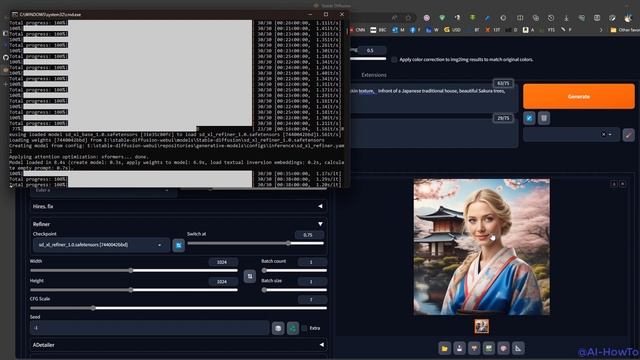This screenshot has height=360, width=640.
Task: Click the yellow folder open-output icon
Action: pos(444,348)
